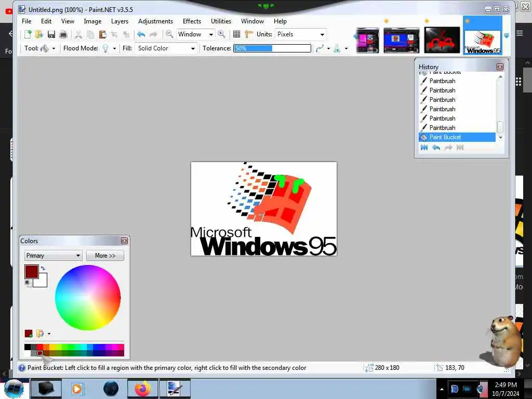532x399 pixels.
Task: Open the Window menu
Action: pyautogui.click(x=252, y=21)
